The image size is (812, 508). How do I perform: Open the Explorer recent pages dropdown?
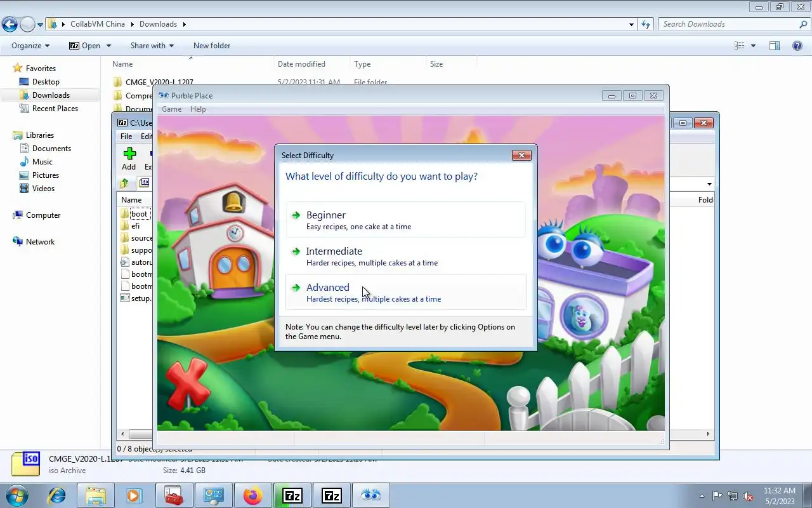point(41,25)
